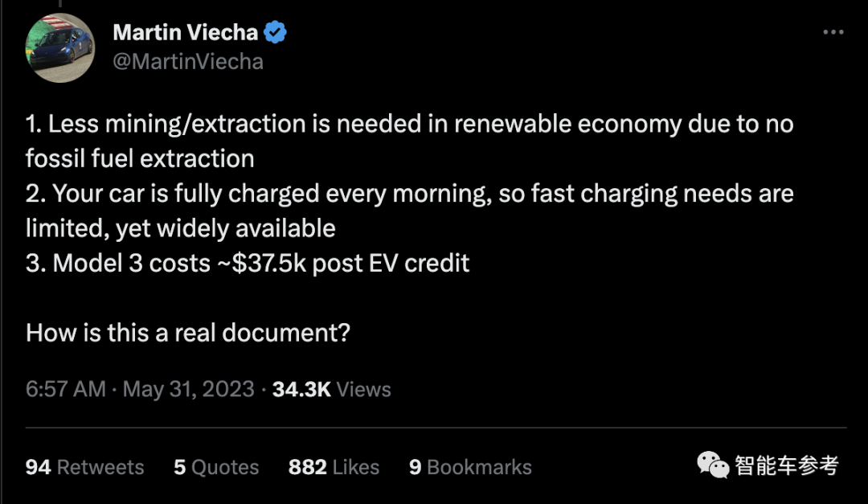Click the 'fossil fuel extraction' text line

click(x=140, y=158)
